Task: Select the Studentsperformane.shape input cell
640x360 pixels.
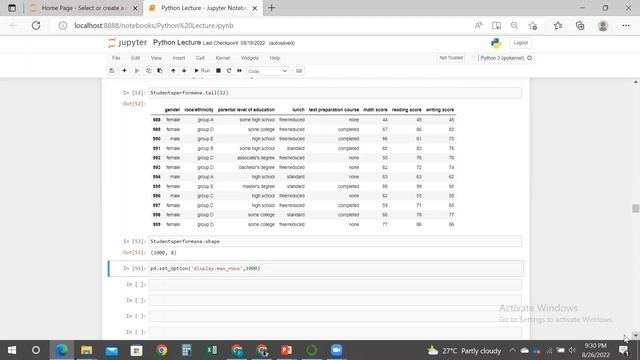Action: pyautogui.click(x=335, y=241)
